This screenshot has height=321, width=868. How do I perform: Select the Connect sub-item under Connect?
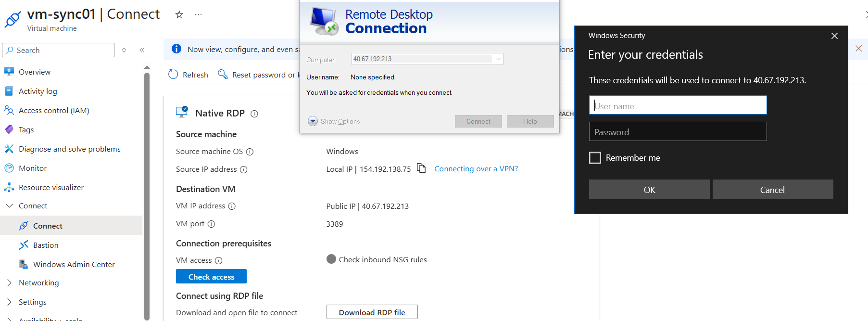pos(71,226)
